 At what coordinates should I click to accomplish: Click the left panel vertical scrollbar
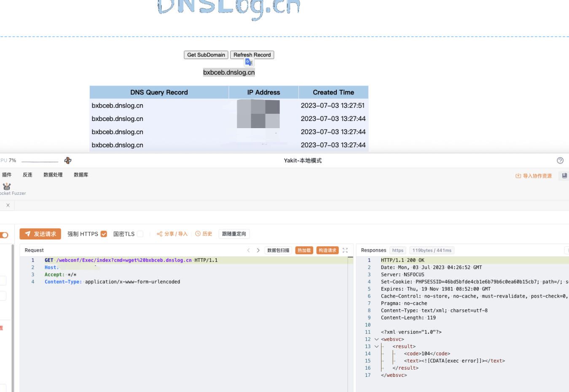point(13,318)
